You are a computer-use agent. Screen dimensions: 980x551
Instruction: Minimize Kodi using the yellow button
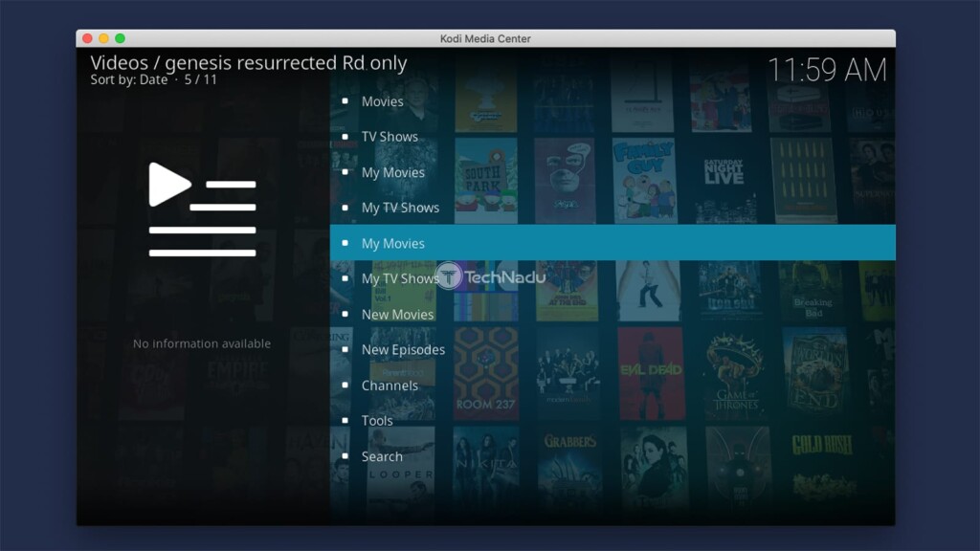click(103, 38)
